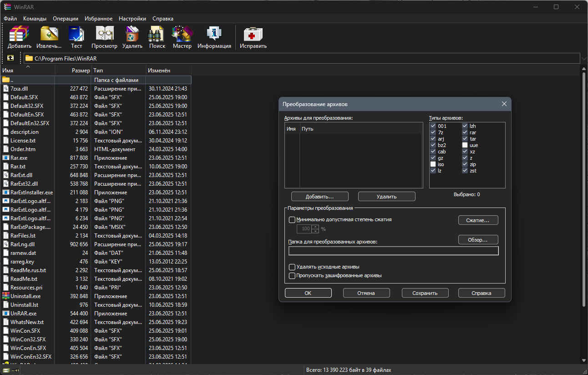This screenshot has height=375, width=588.
Task: Uncheck the 7z archive type
Action: coord(433,132)
